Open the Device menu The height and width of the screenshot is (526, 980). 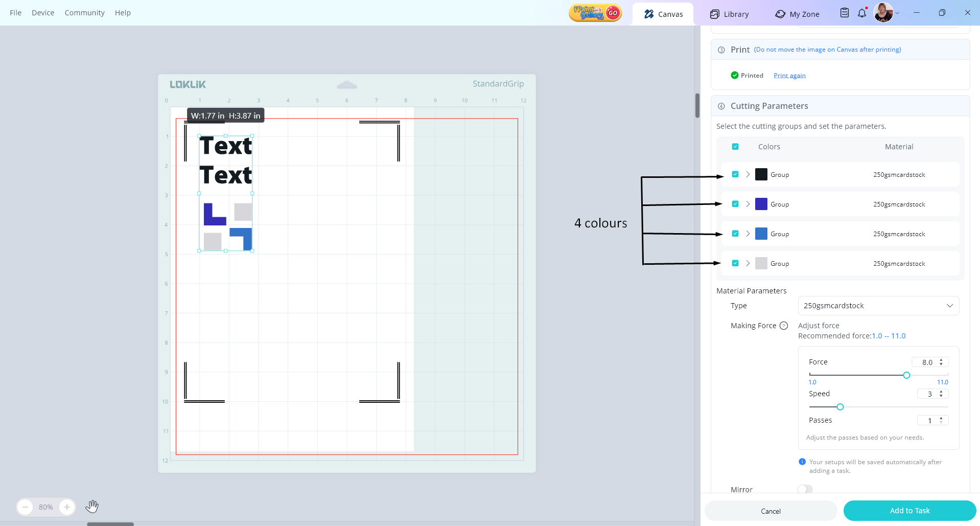point(43,13)
